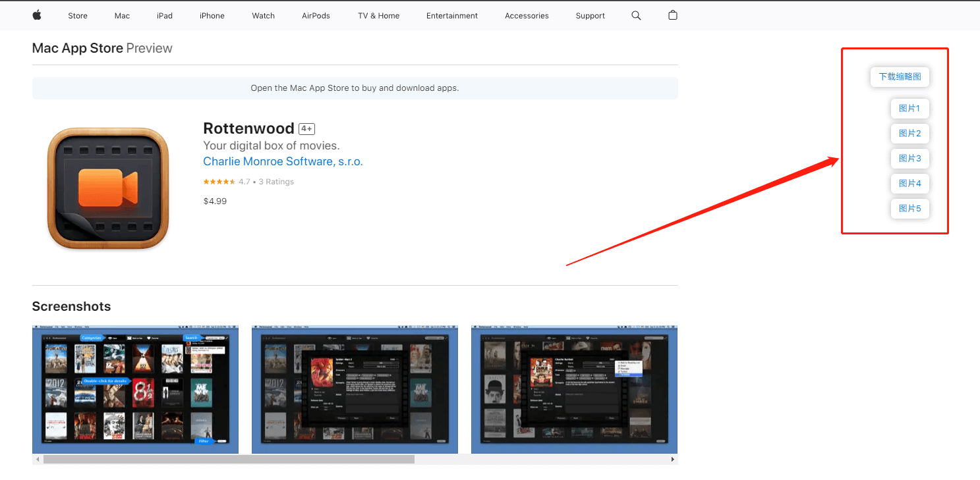Click the Apple logo icon
This screenshot has width=980, height=480.
click(37, 15)
